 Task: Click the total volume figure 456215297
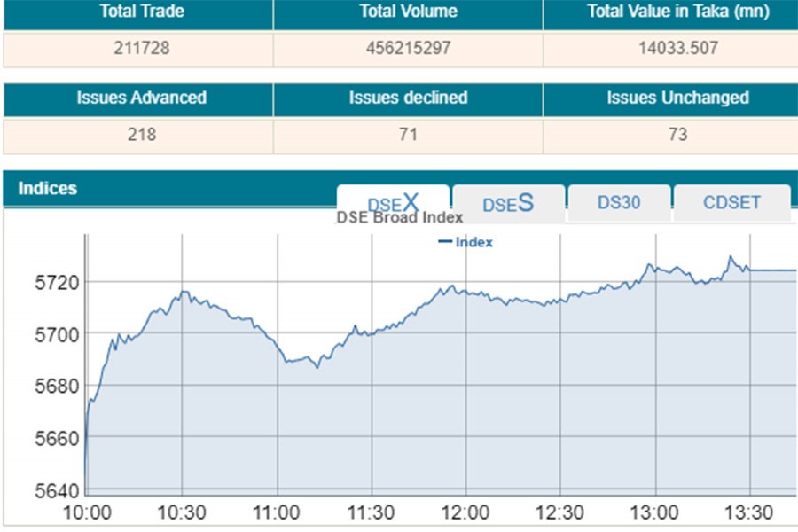pyautogui.click(x=408, y=49)
